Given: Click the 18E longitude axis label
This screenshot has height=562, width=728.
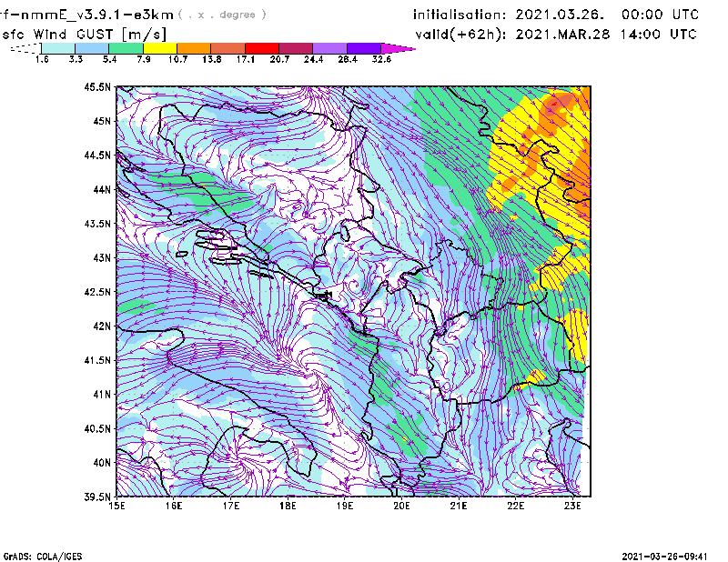Looking at the screenshot, I should [x=288, y=506].
